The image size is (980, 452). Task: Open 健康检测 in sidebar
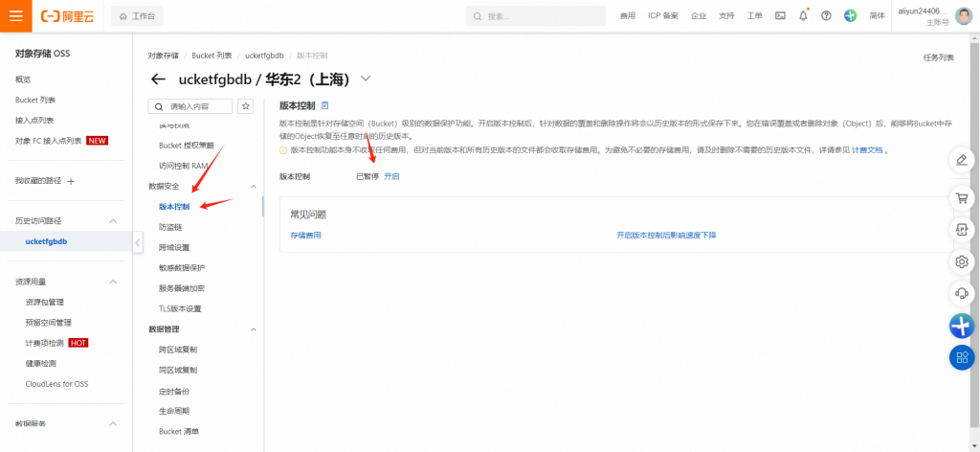coord(40,363)
